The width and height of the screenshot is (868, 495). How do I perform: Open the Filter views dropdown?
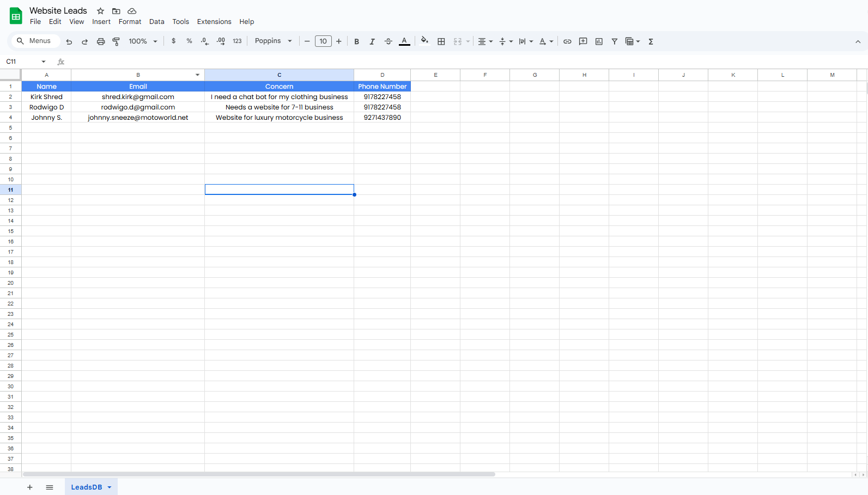633,41
